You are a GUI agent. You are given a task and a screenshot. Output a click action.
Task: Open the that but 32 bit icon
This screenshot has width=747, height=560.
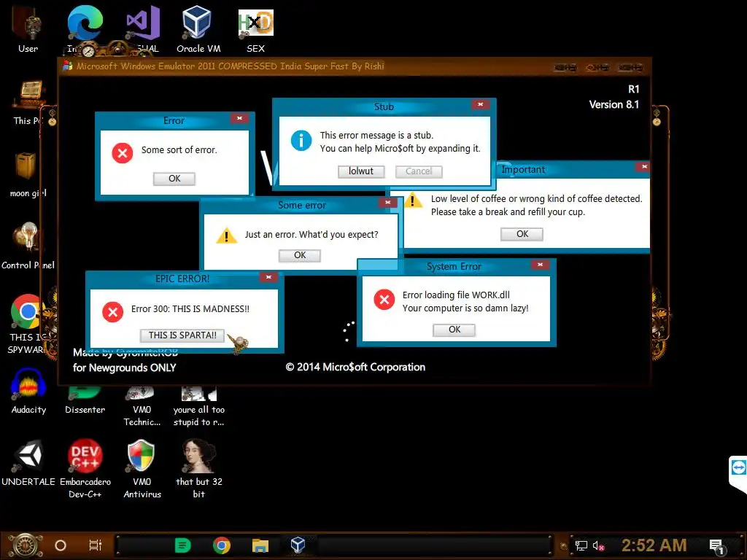pyautogui.click(x=198, y=468)
